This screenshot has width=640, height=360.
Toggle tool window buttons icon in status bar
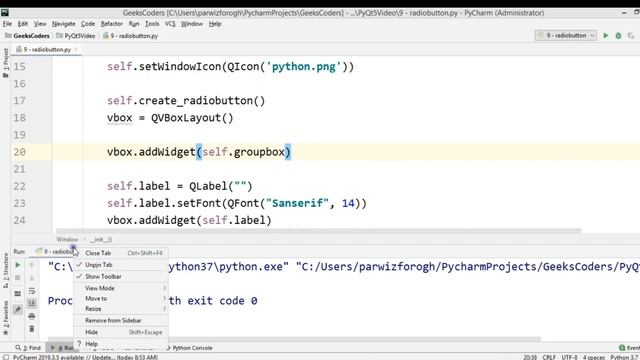coord(6,357)
